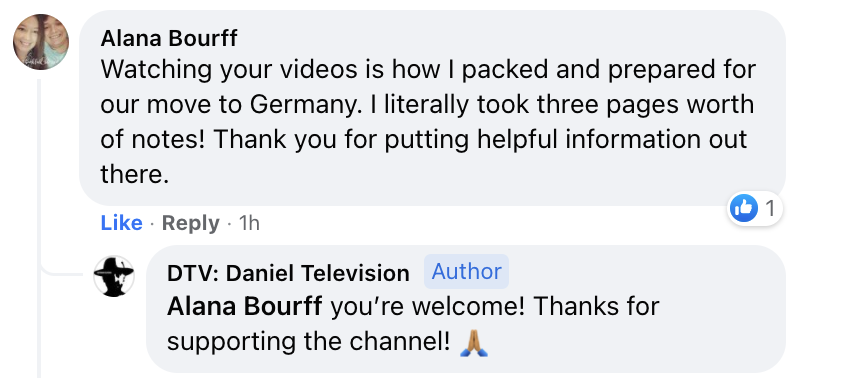Screen dimensions: 858x378
Task: Open Alana Bourff's profile picture
Action: pyautogui.click(x=41, y=42)
